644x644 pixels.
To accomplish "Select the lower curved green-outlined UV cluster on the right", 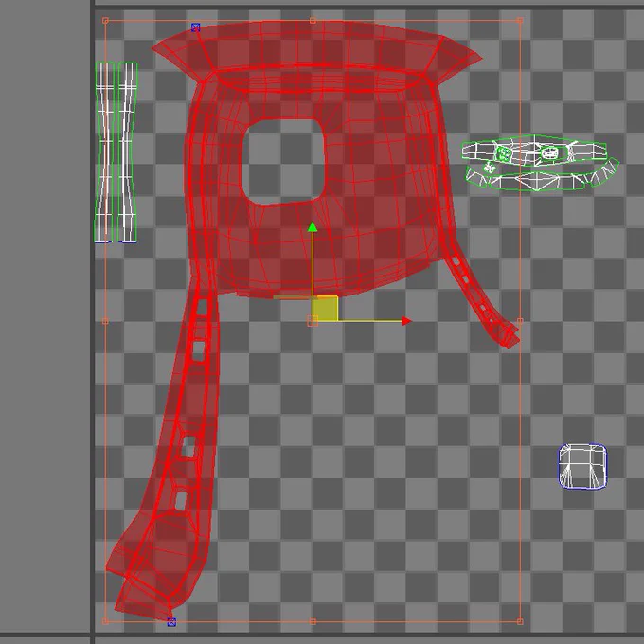I will point(542,176).
